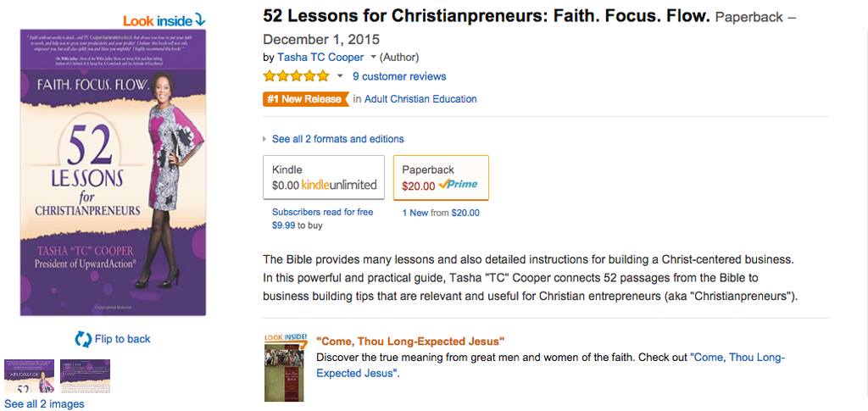The width and height of the screenshot is (868, 411).
Task: Select the Paperback format option
Action: click(x=441, y=178)
